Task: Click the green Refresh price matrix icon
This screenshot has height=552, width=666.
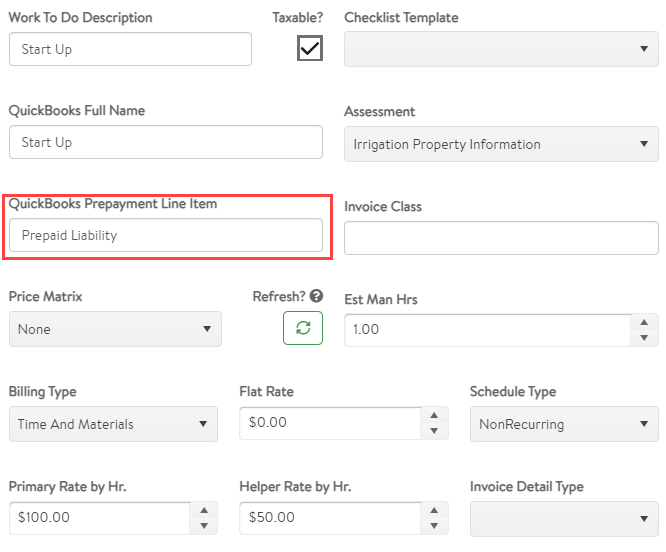Action: [x=303, y=328]
